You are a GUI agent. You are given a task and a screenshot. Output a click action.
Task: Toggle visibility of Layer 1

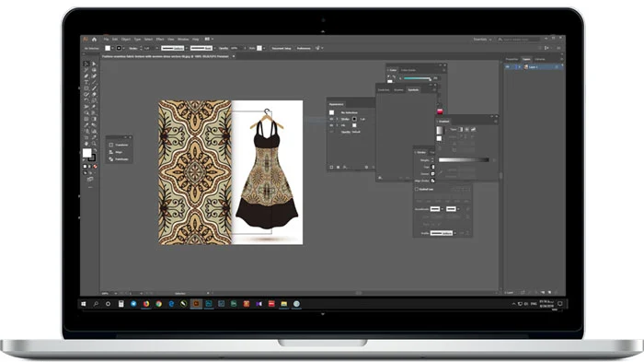508,66
